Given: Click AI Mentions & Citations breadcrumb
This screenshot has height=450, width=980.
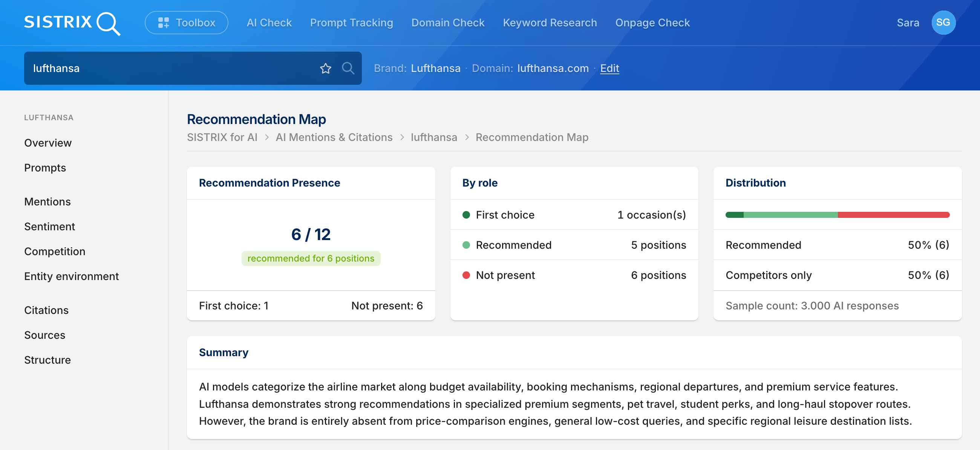Looking at the screenshot, I should click(334, 137).
